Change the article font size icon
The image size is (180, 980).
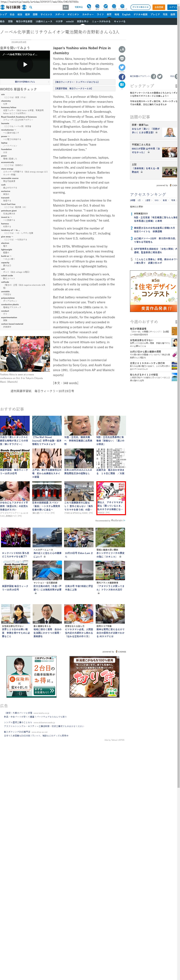[x=122, y=49]
